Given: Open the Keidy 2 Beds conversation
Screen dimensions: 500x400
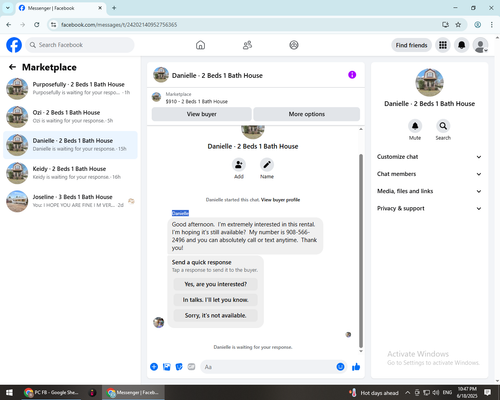Looking at the screenshot, I should pyautogui.click(x=70, y=173).
